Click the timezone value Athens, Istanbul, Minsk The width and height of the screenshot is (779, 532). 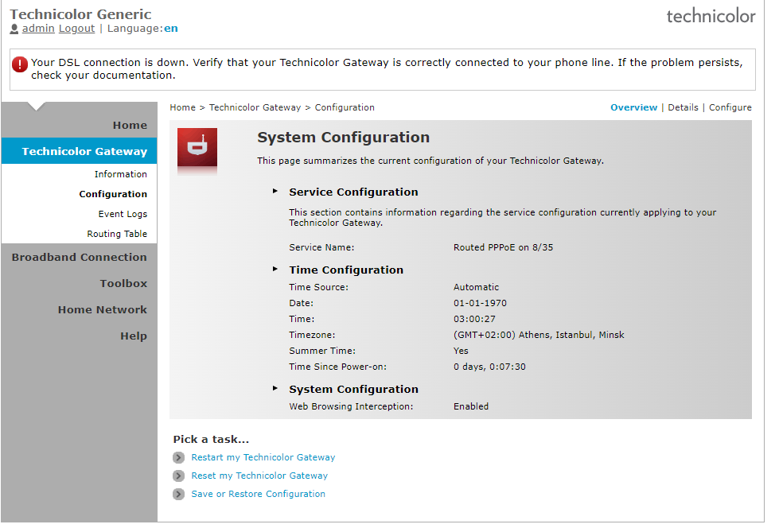tap(539, 335)
